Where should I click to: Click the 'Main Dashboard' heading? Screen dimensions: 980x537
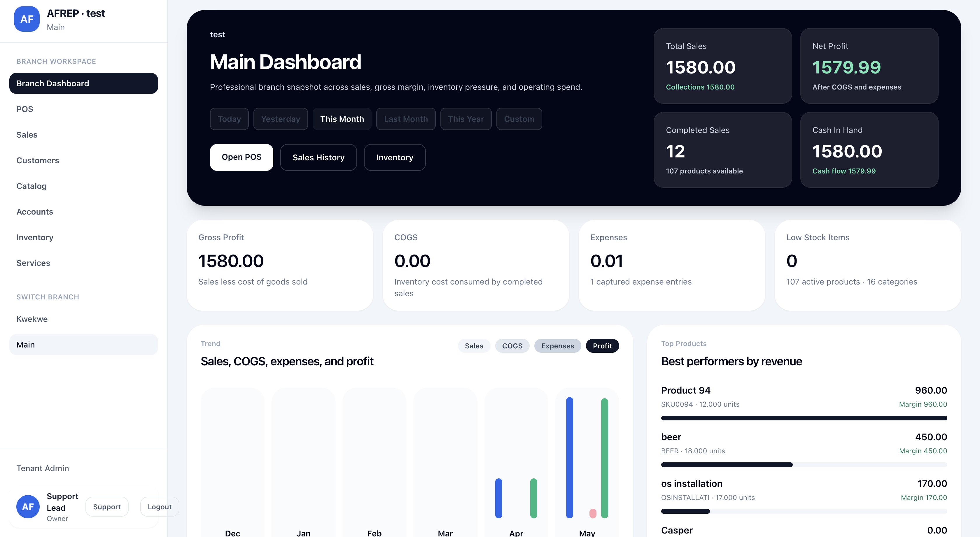[x=285, y=62]
